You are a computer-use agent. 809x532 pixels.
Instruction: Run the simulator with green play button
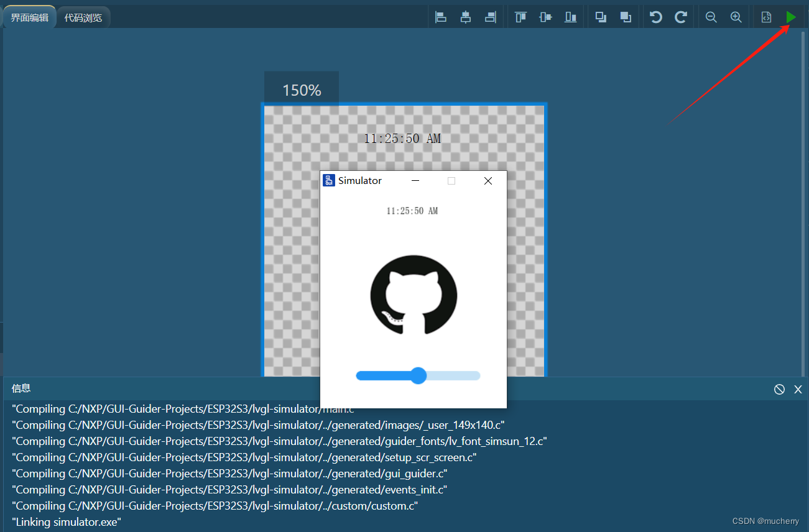(x=791, y=17)
